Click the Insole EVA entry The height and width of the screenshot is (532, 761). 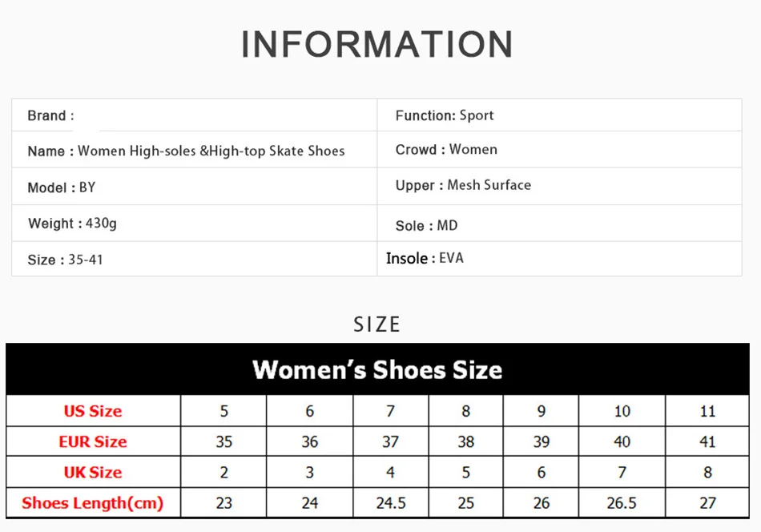click(425, 258)
